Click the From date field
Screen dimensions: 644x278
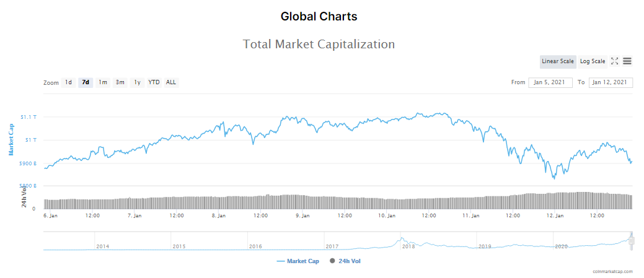click(x=550, y=82)
